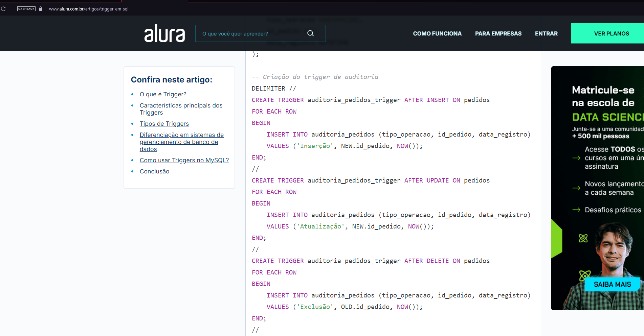This screenshot has width=644, height=336.
Task: Click the AFTER DELETE ON pedidos code line
Action: 371,261
